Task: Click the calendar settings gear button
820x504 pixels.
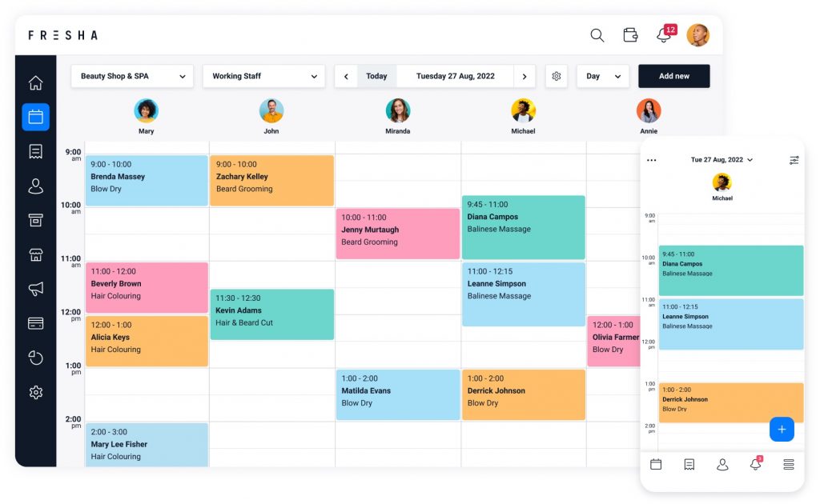Action: click(x=557, y=76)
